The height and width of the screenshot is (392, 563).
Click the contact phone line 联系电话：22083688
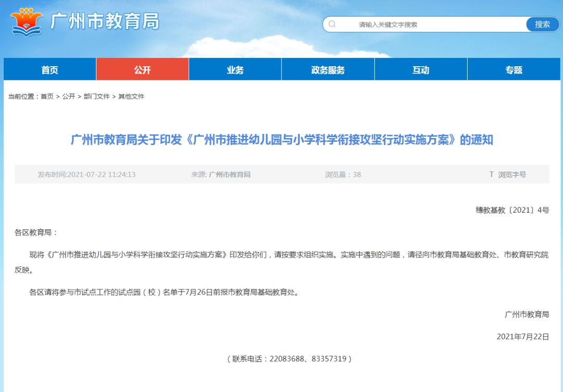tap(289, 359)
